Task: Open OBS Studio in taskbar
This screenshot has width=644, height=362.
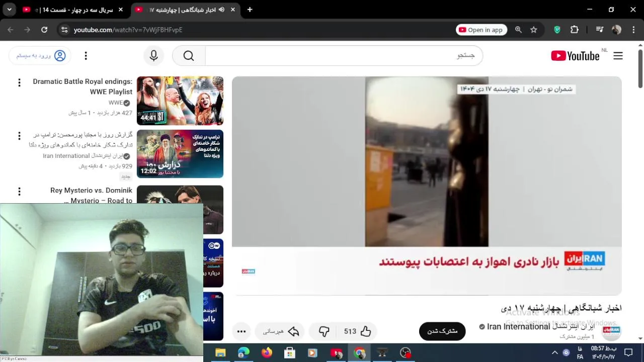Action: click(x=406, y=353)
